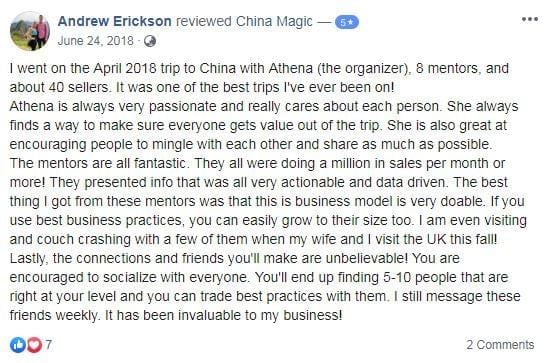Click the globe public privacy icon
The height and width of the screenshot is (363, 546).
pyautogui.click(x=150, y=41)
